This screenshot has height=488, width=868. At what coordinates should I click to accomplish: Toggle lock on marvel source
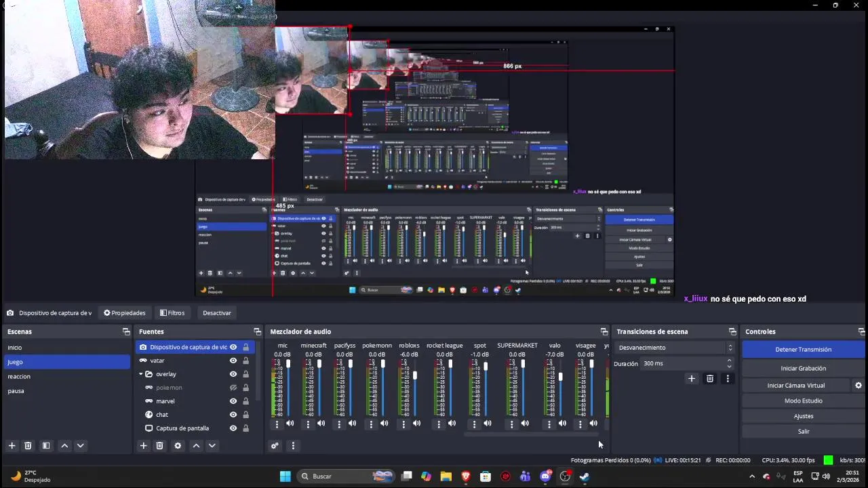tap(245, 401)
